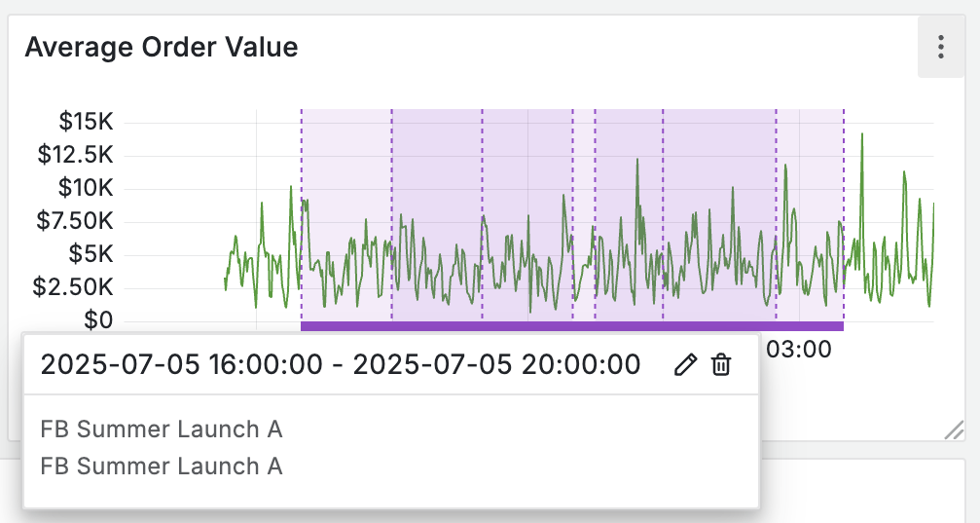Click the $7.50K y-axis label
Screen dimensions: 980x523
point(75,221)
